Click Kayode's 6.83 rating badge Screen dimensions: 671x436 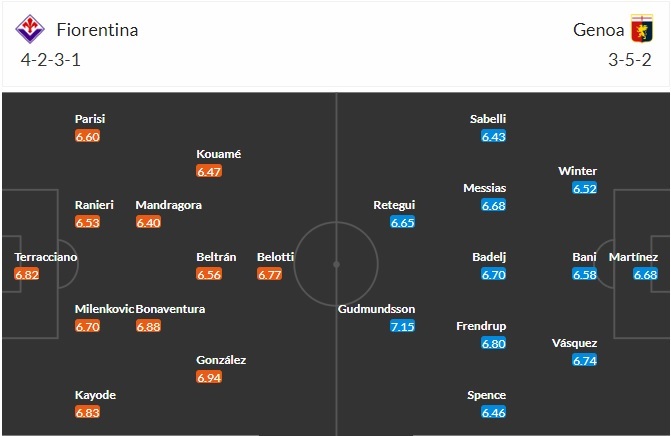click(x=88, y=412)
